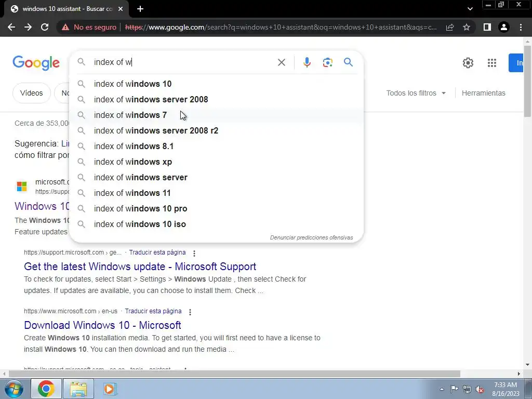The width and height of the screenshot is (532, 399).
Task: Open 'Get the latest Windows update' result
Action: (x=140, y=267)
